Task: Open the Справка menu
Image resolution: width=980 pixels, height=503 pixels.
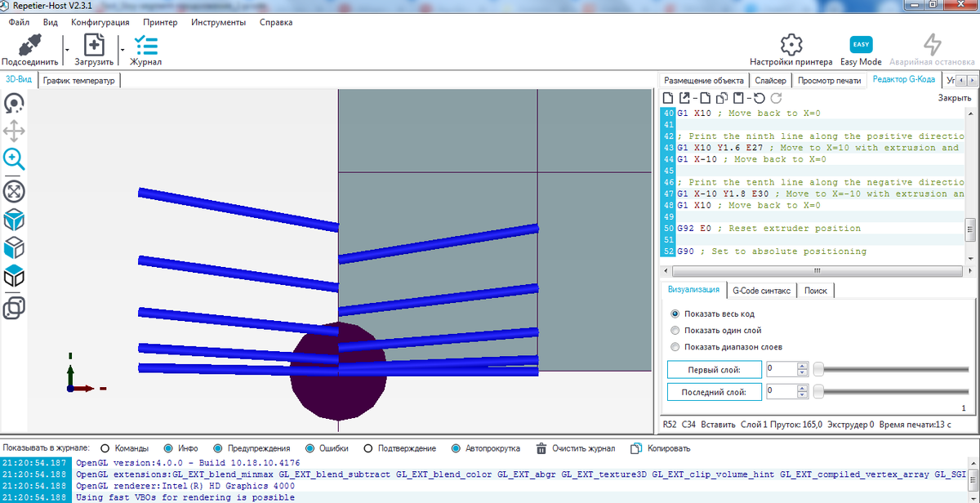Action: pyautogui.click(x=276, y=22)
